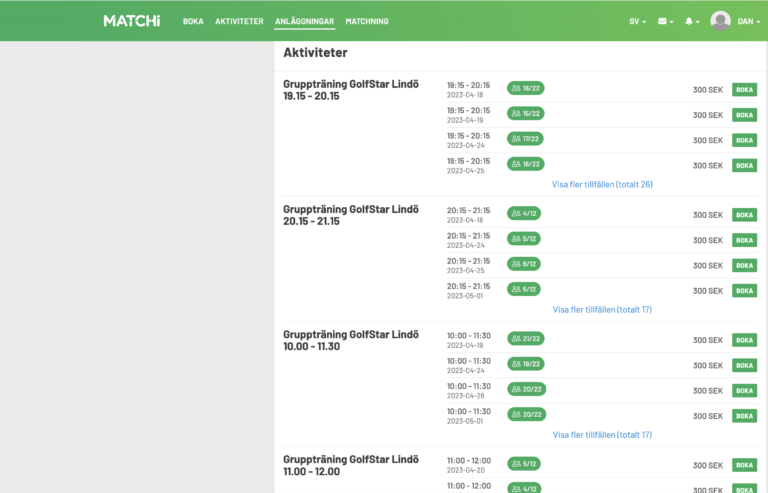Open the SV language dropdown
This screenshot has width=768, height=493.
pyautogui.click(x=637, y=21)
